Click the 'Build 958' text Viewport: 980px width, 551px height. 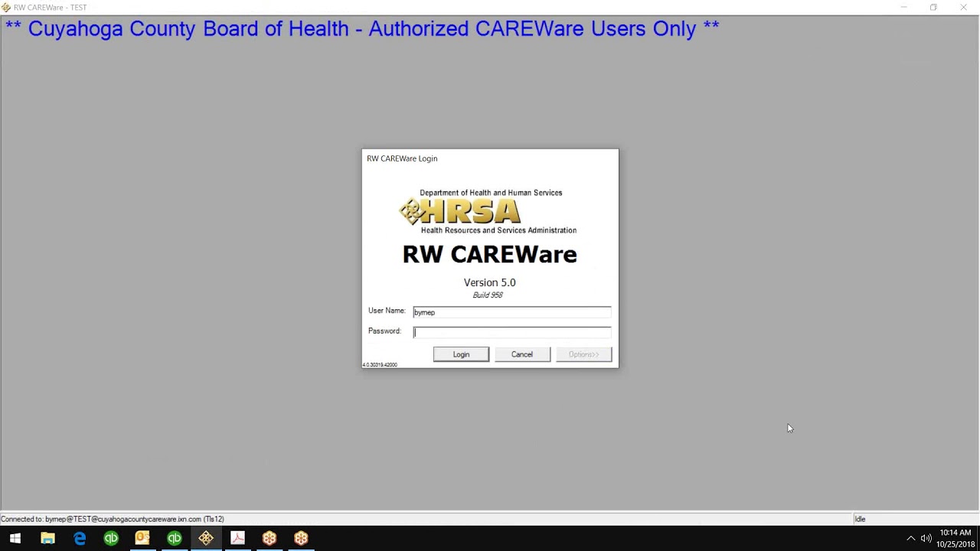pos(488,295)
